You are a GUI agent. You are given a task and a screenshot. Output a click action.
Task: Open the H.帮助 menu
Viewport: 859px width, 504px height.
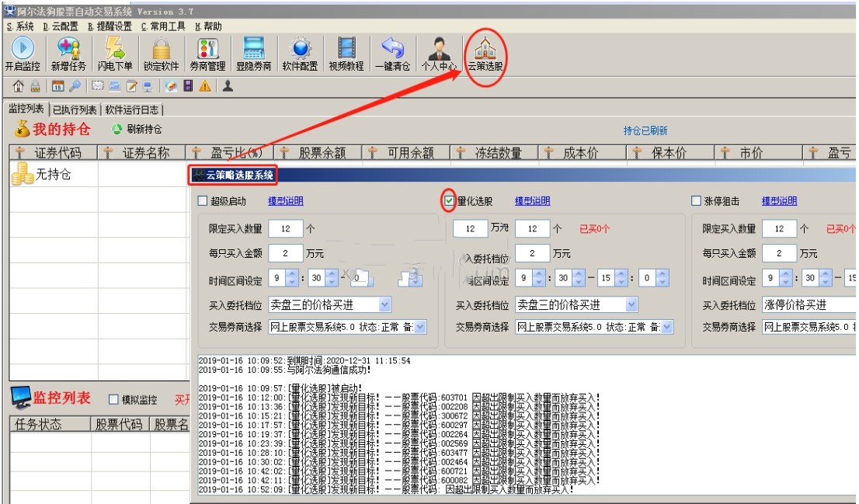click(x=209, y=26)
